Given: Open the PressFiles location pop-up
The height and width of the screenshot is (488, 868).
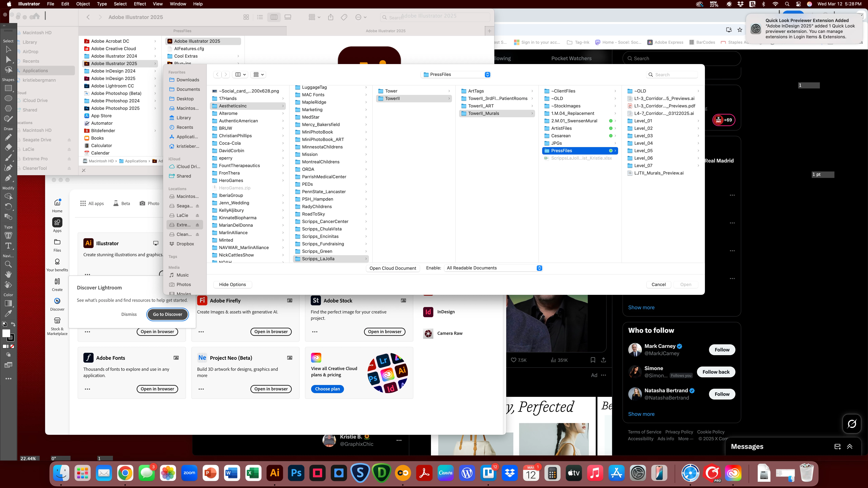Looking at the screenshot, I should click(456, 74).
